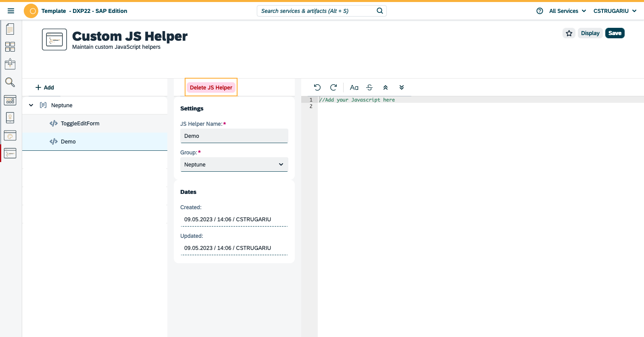Open the rocket launch icon in sidebar
644x337 pixels.
point(10,64)
